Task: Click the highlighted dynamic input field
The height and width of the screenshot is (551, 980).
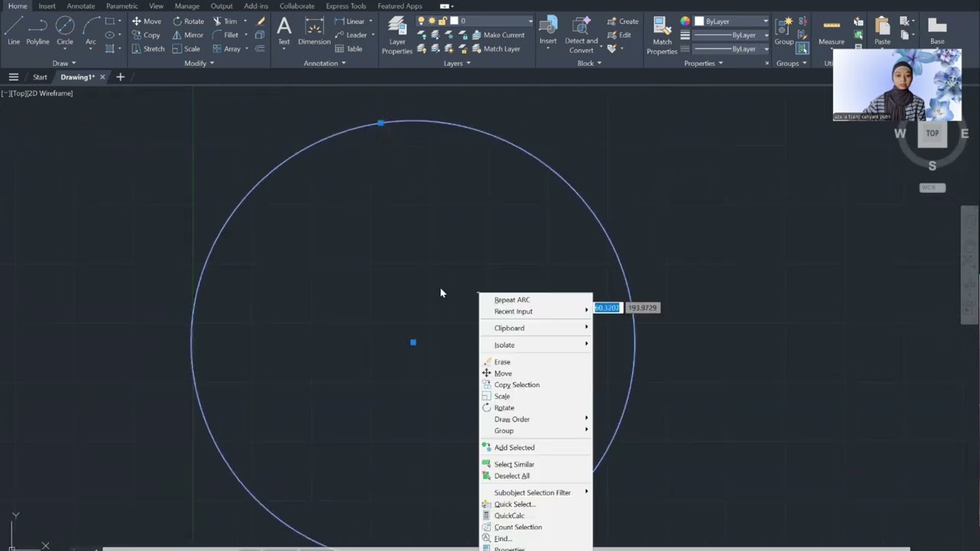Action: pyautogui.click(x=607, y=308)
